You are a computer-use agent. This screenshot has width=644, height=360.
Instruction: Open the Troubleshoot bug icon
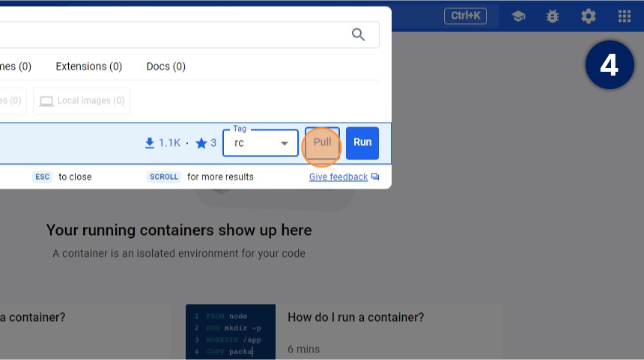coord(553,16)
